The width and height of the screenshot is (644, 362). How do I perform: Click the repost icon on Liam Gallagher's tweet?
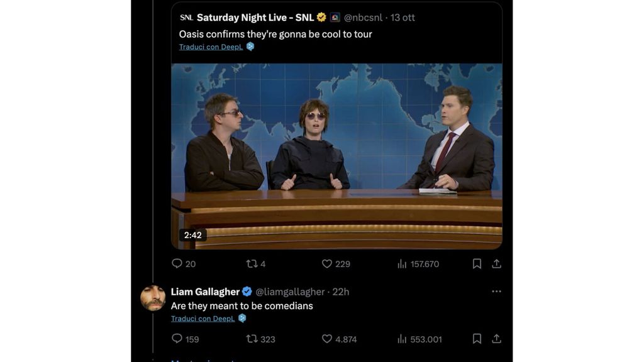point(253,339)
